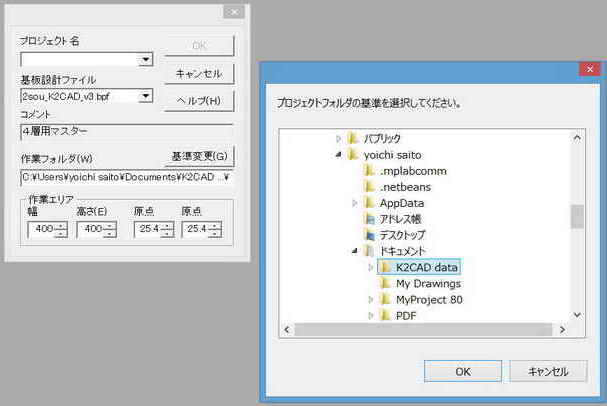Image resolution: width=607 pixels, height=406 pixels.
Task: Click the PDF folder icon
Action: coord(385,315)
